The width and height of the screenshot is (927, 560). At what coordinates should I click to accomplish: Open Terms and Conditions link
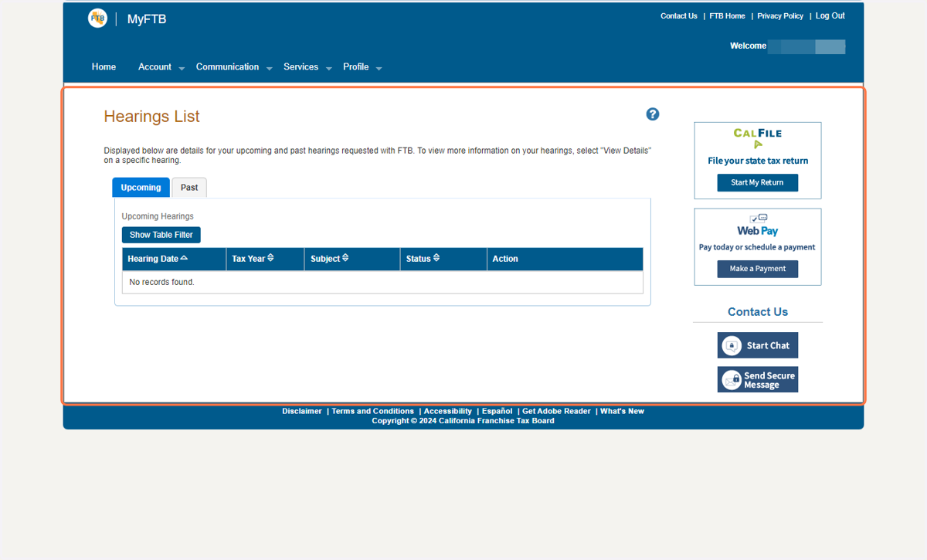[373, 412]
